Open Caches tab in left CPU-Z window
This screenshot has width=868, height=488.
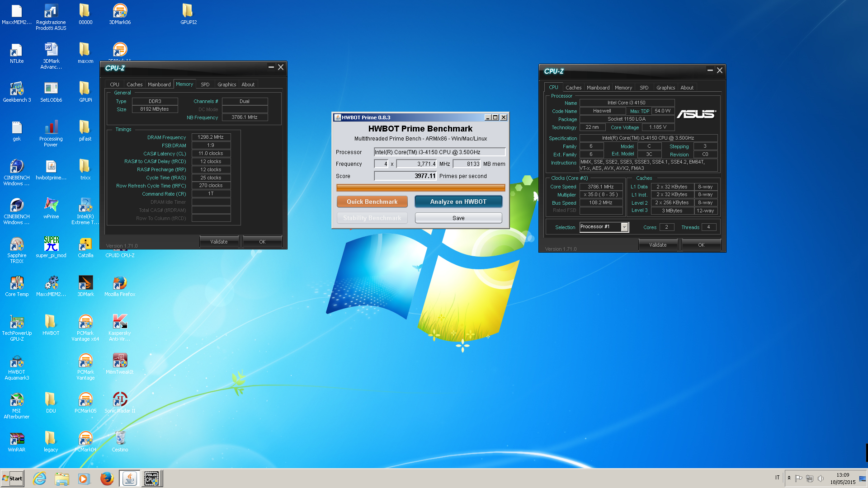134,84
